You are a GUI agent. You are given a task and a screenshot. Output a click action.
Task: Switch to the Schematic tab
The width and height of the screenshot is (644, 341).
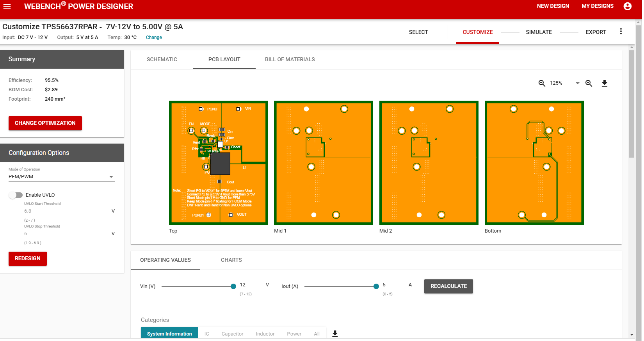(162, 59)
